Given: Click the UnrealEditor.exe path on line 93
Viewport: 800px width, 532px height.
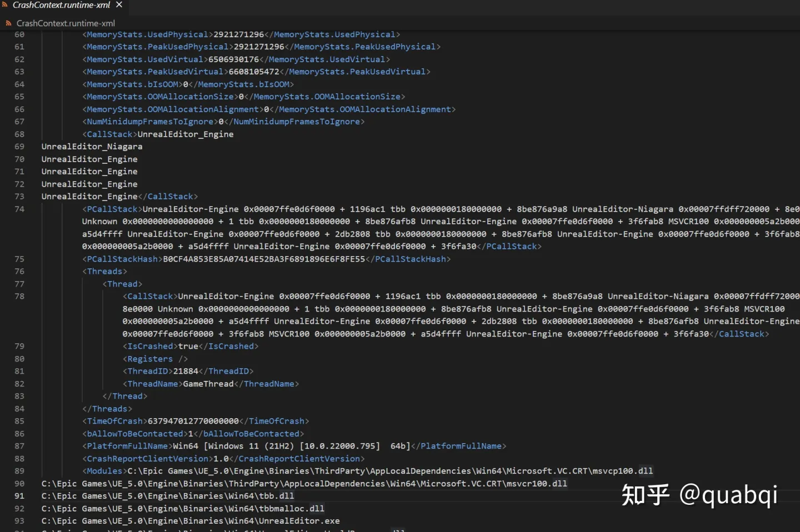Looking at the screenshot, I should click(x=191, y=521).
